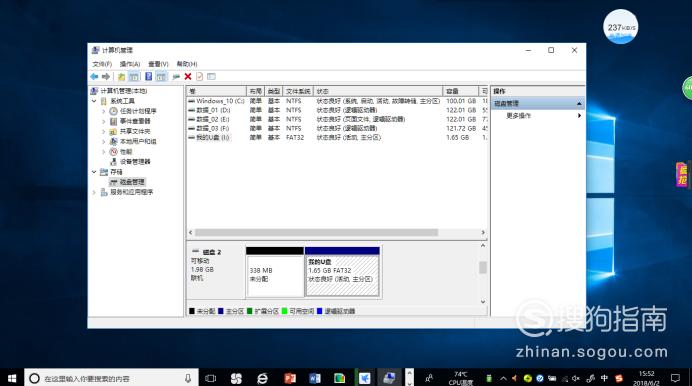Expand the 服务和应用程序 node arrow
The width and height of the screenshot is (692, 386).
[x=94, y=192]
